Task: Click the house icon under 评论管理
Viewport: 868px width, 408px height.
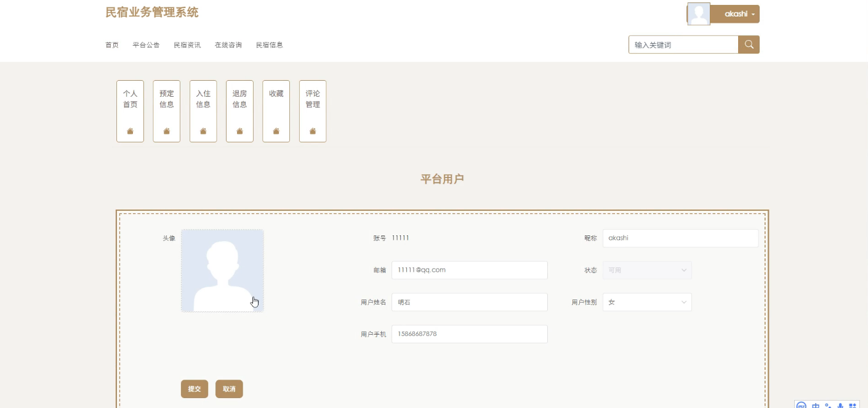Action: click(x=313, y=131)
